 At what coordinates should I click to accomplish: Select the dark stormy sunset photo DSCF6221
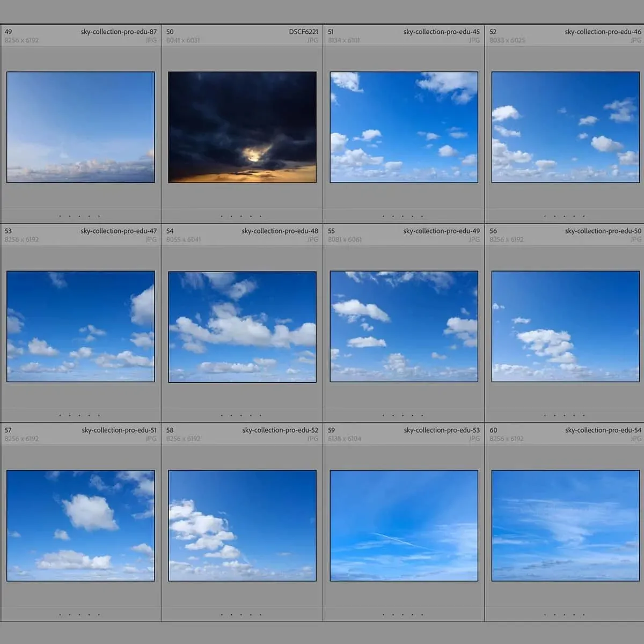click(x=242, y=127)
